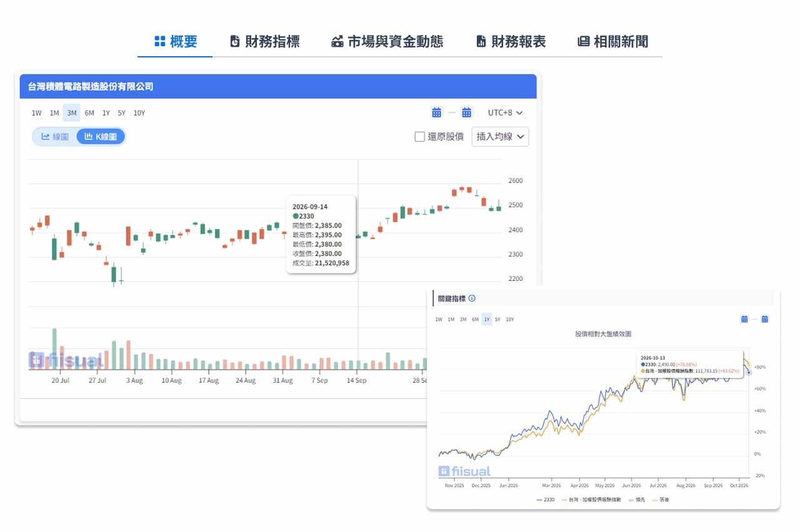Viewport: 800px width, 532px height.
Task: Open end date calendar in 關鍵指標 panel
Action: pyautogui.click(x=764, y=319)
